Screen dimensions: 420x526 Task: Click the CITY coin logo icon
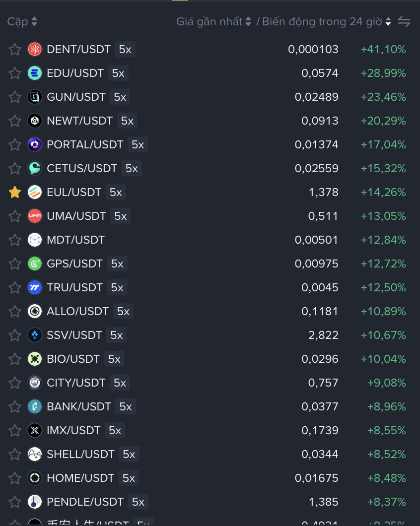[x=35, y=383]
